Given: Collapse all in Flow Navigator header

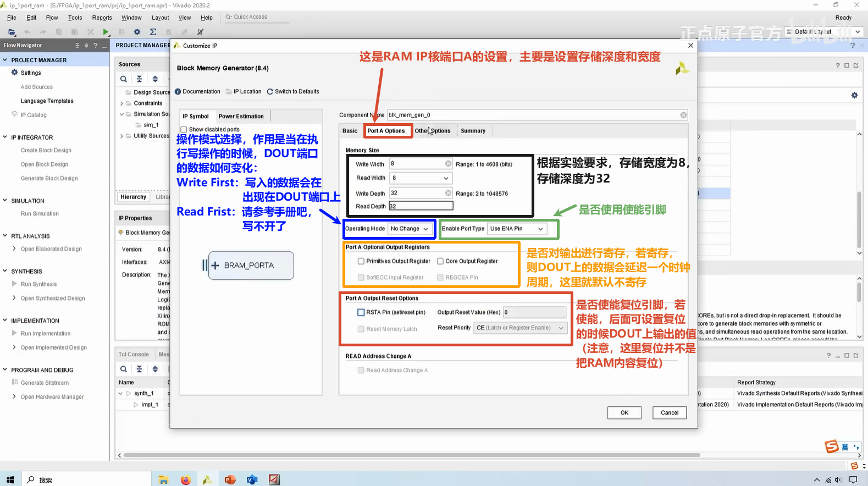Looking at the screenshot, I should (78, 46).
